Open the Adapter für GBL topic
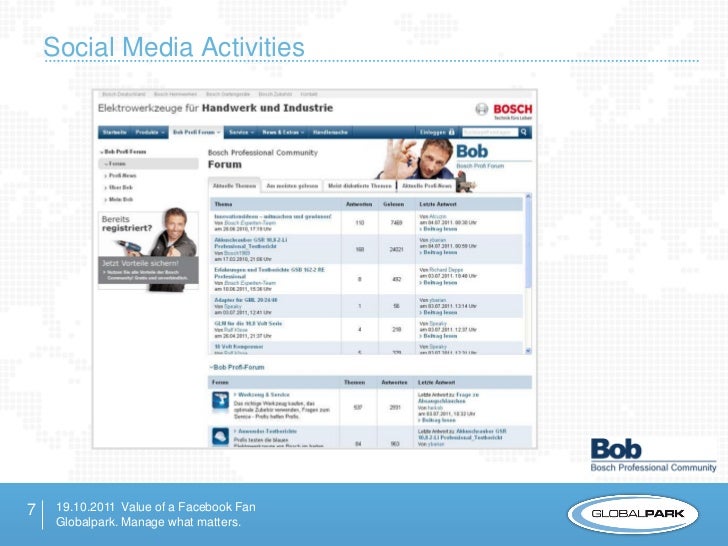 click(x=246, y=300)
